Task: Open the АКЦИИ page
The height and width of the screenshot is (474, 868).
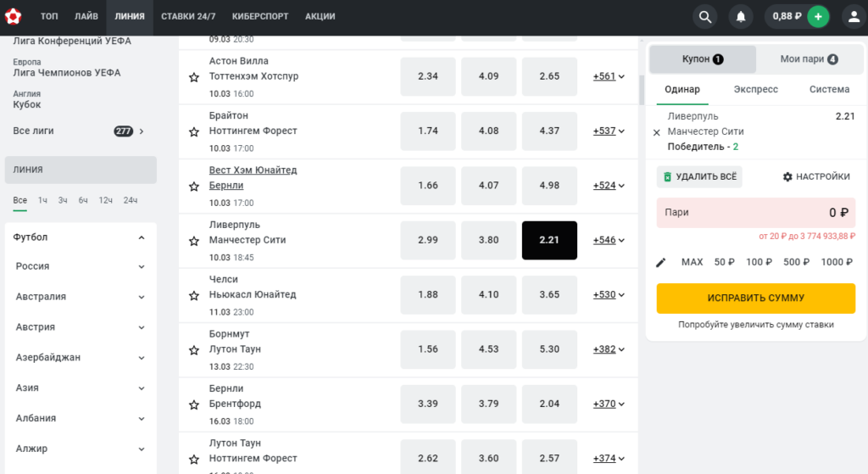Action: coord(320,17)
